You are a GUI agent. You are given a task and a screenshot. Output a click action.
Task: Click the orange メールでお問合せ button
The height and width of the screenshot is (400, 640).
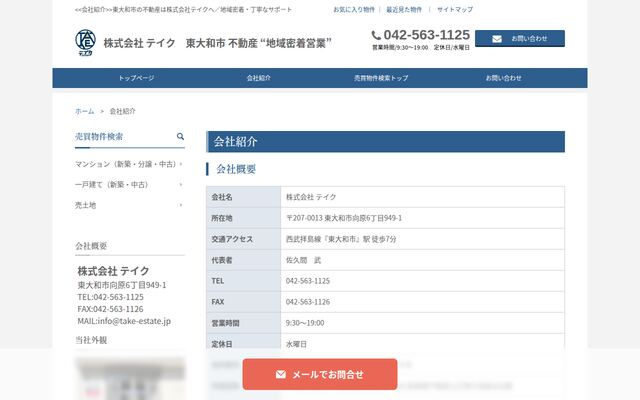(320, 374)
